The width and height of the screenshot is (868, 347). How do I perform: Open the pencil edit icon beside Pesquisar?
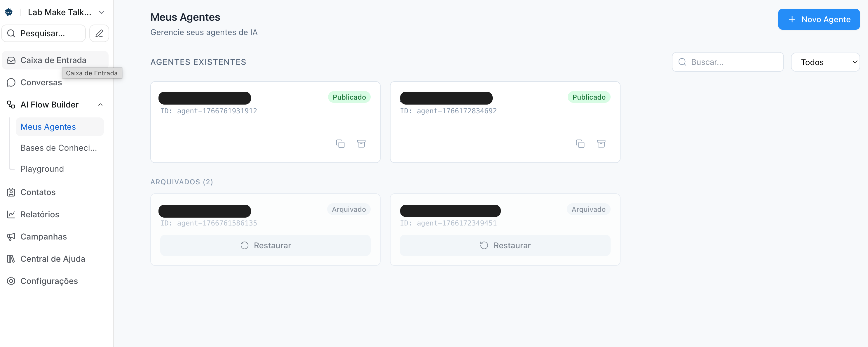point(99,33)
